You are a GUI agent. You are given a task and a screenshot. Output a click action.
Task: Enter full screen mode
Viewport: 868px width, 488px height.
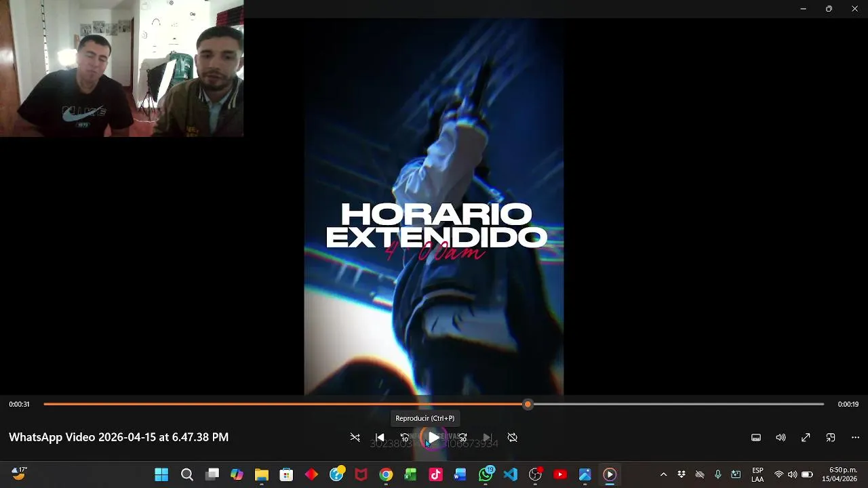806,438
